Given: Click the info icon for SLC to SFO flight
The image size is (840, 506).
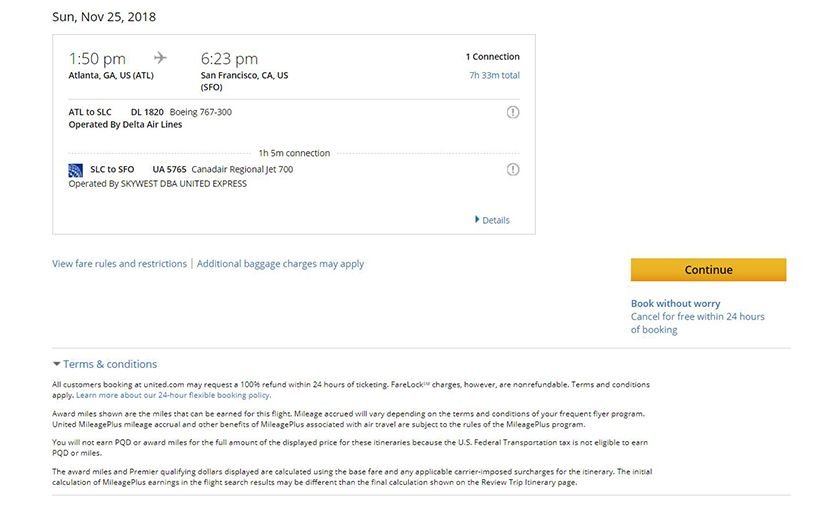Looking at the screenshot, I should coord(513,170).
